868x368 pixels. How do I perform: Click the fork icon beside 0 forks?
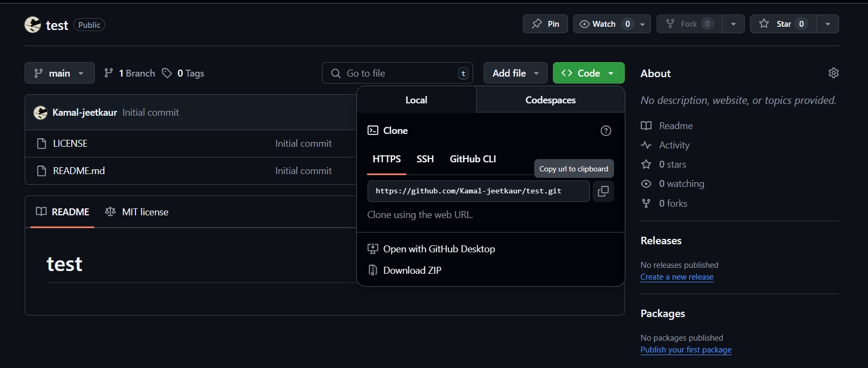coord(646,204)
